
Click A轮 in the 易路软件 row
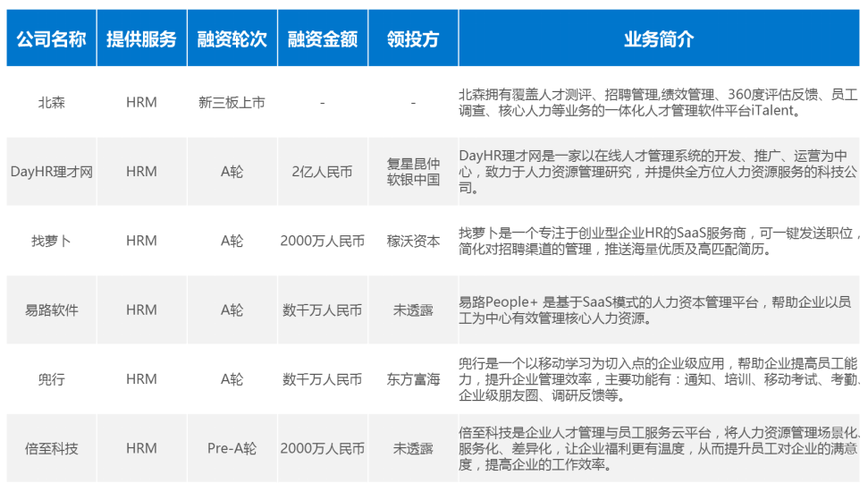point(232,310)
